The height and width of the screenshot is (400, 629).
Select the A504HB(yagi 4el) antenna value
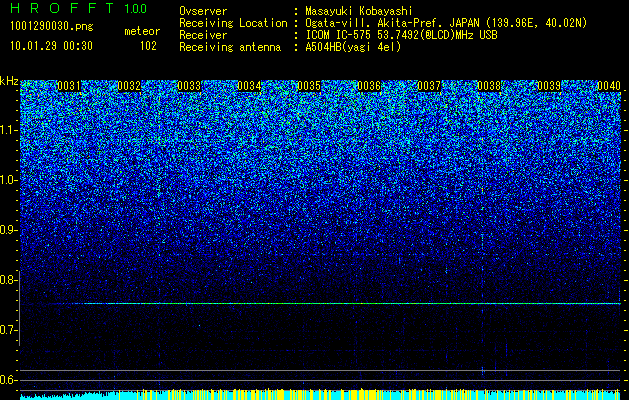pos(353,47)
